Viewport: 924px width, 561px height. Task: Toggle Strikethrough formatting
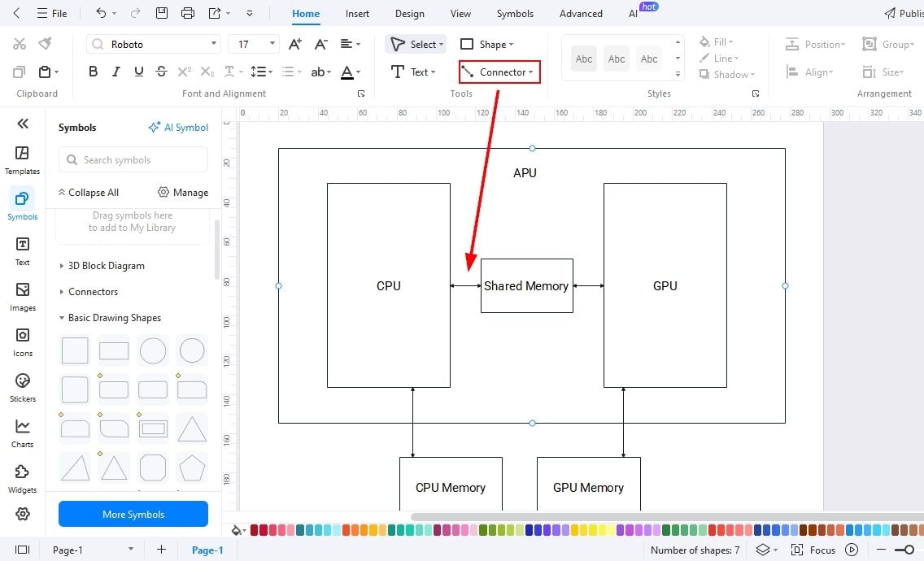[x=162, y=72]
